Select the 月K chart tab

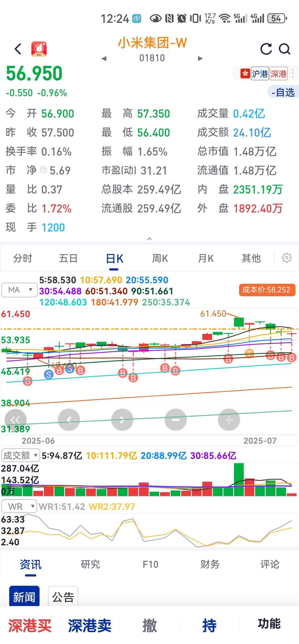tap(206, 258)
